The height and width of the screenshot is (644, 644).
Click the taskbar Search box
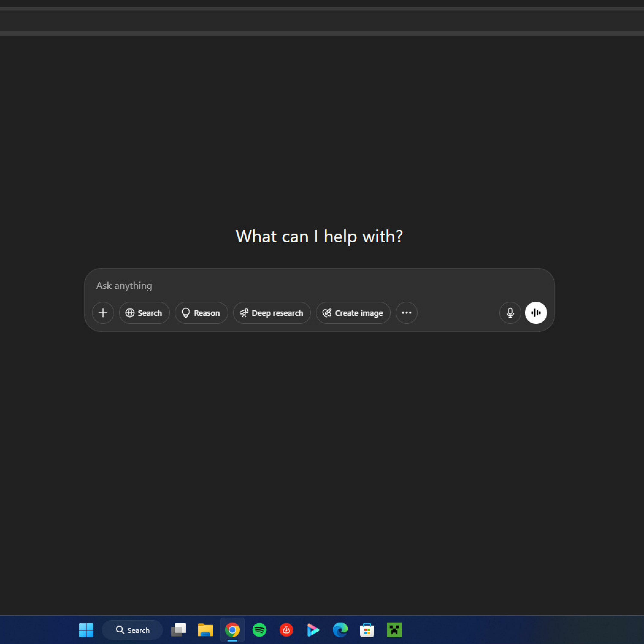click(133, 630)
